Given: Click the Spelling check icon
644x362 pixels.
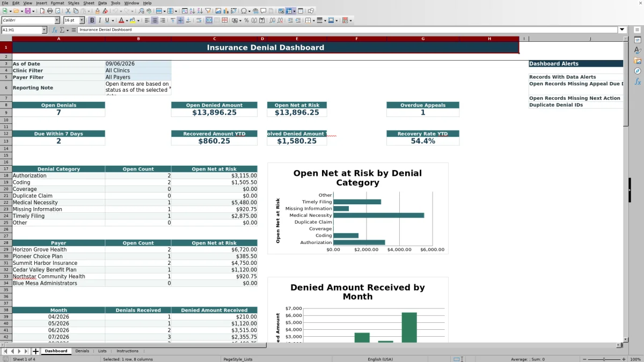Looking at the screenshot, I should [x=149, y=11].
